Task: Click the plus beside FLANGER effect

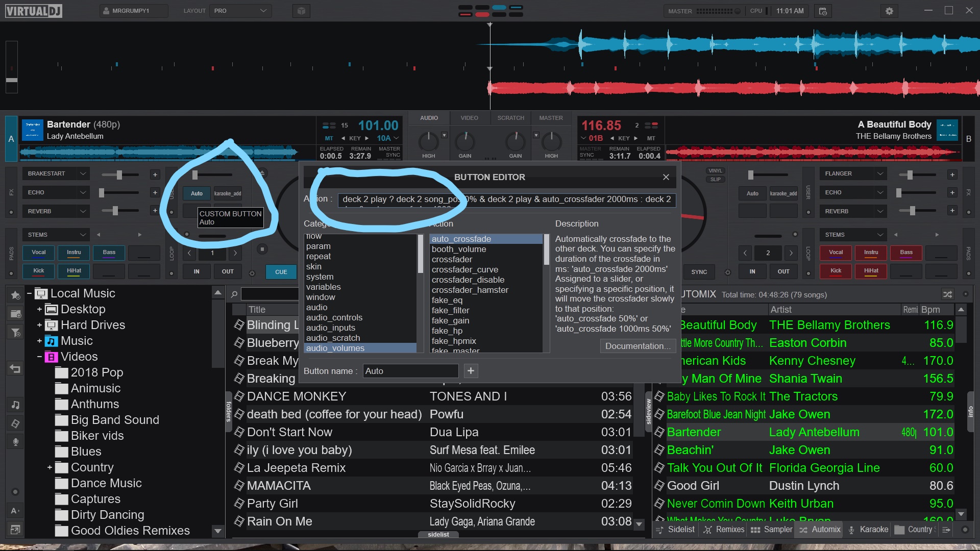Action: (952, 174)
